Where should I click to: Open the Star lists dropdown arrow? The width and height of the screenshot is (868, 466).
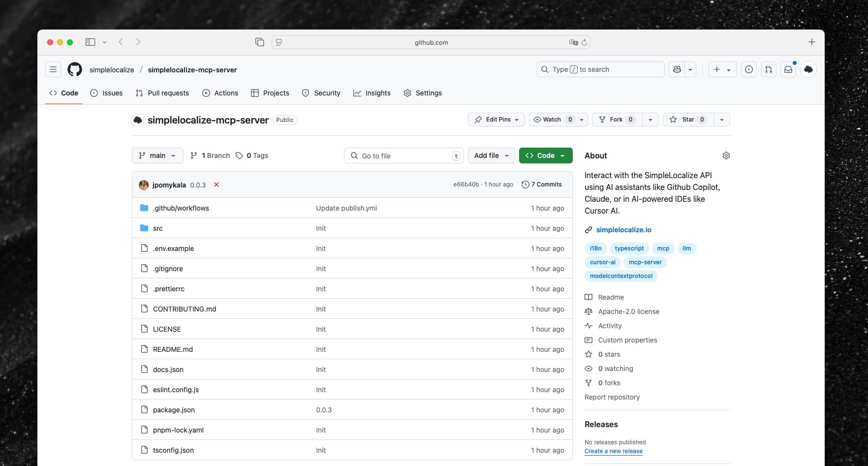tap(721, 120)
